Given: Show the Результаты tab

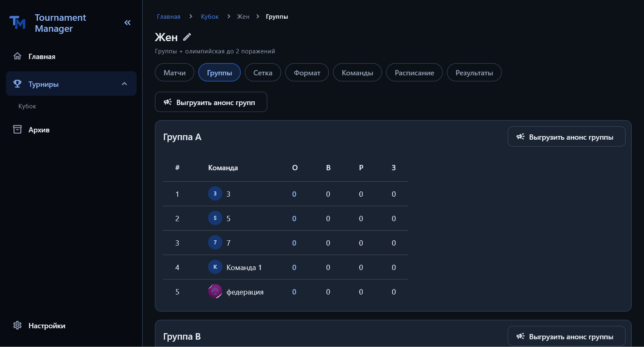Looking at the screenshot, I should click(x=474, y=72).
